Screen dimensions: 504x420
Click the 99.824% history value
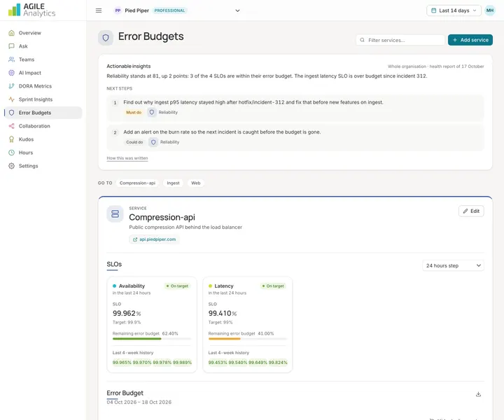click(278, 363)
